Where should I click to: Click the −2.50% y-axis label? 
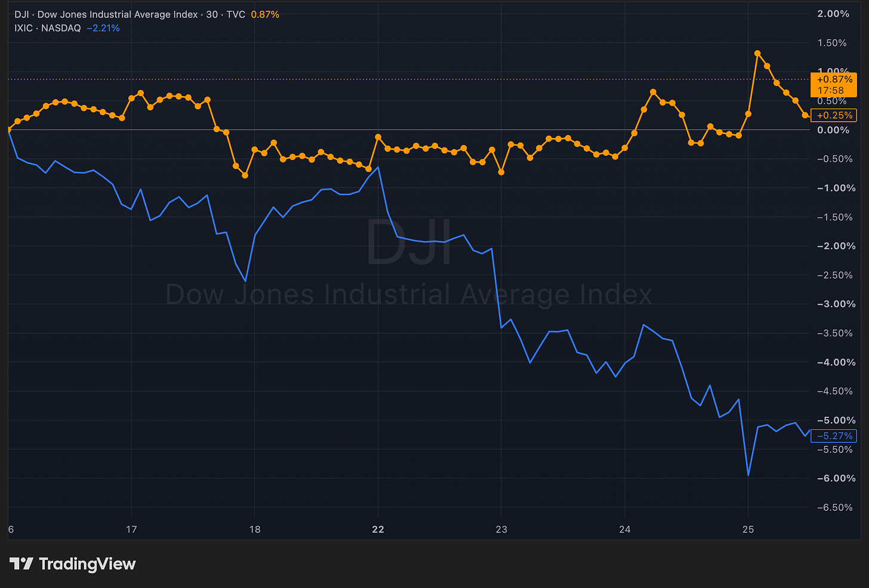[835, 275]
